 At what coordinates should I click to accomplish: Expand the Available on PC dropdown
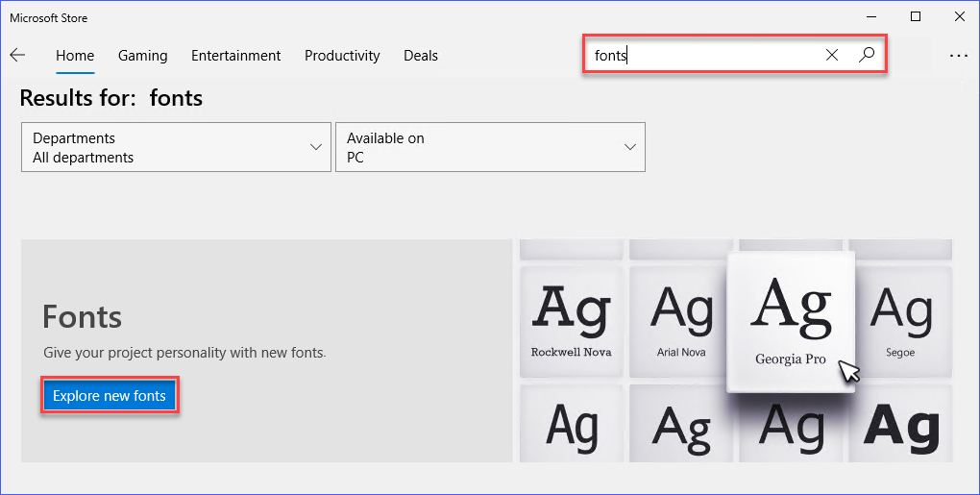click(491, 147)
